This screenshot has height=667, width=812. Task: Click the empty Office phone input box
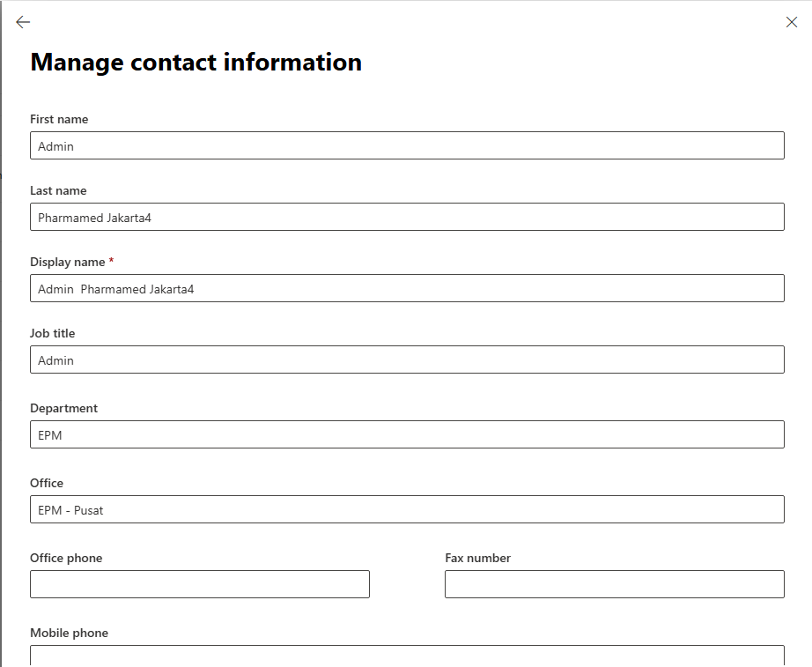click(x=200, y=585)
